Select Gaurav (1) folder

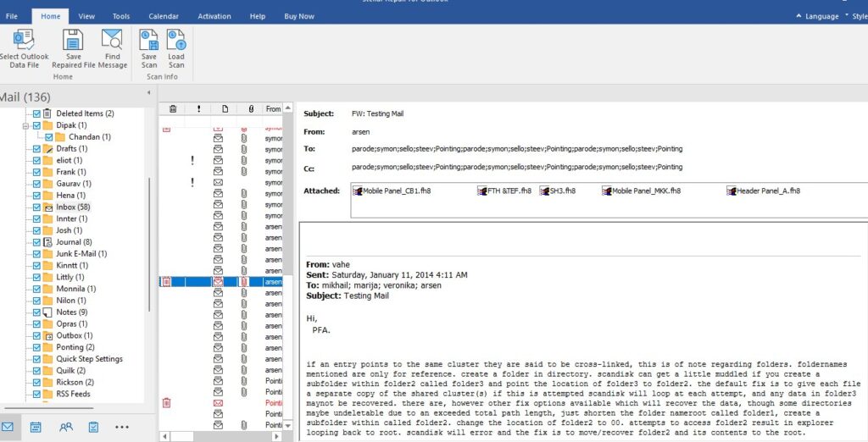[74, 184]
